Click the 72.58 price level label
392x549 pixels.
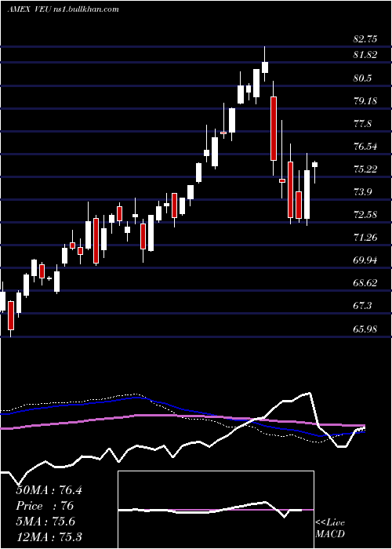pyautogui.click(x=365, y=215)
